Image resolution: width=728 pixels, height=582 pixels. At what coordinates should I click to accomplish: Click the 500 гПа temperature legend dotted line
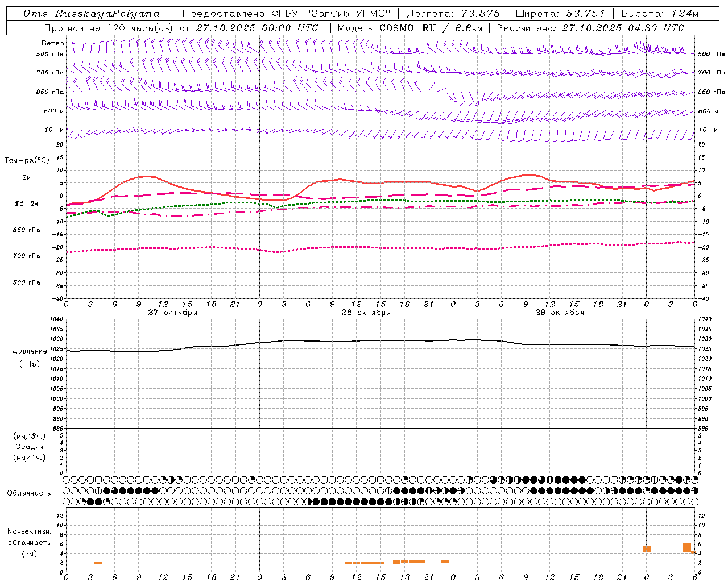[x=26, y=289]
